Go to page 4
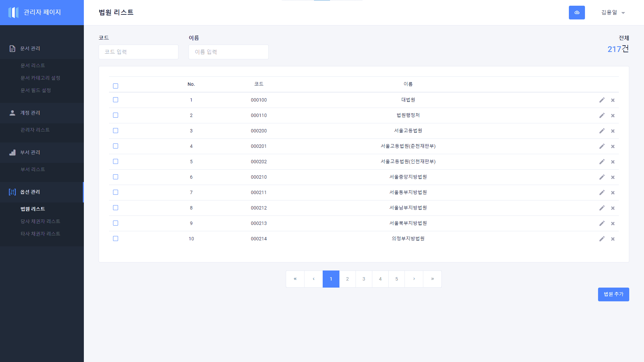This screenshot has height=362, width=644. click(380, 279)
